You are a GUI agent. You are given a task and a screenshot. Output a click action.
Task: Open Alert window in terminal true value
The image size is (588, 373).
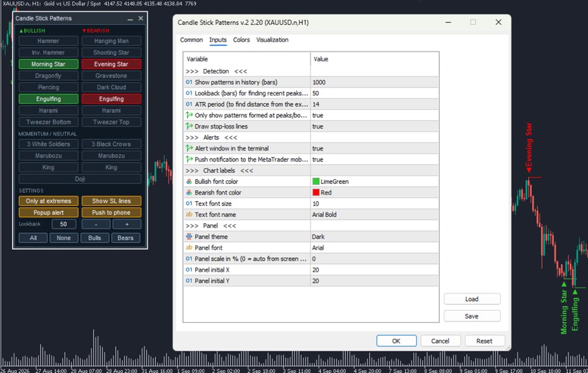pyautogui.click(x=374, y=149)
